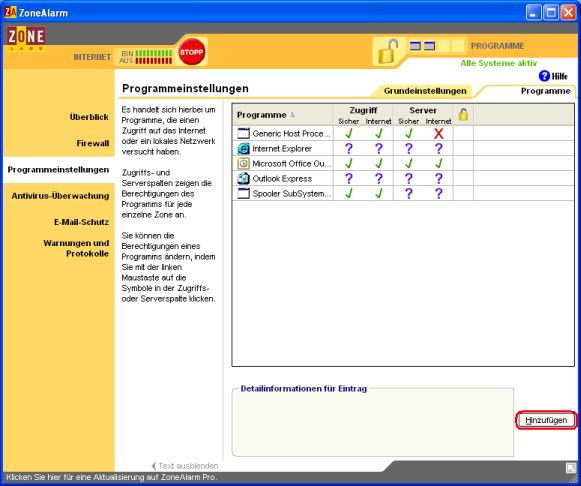Click the Internet Explorer program icon

pos(243,149)
